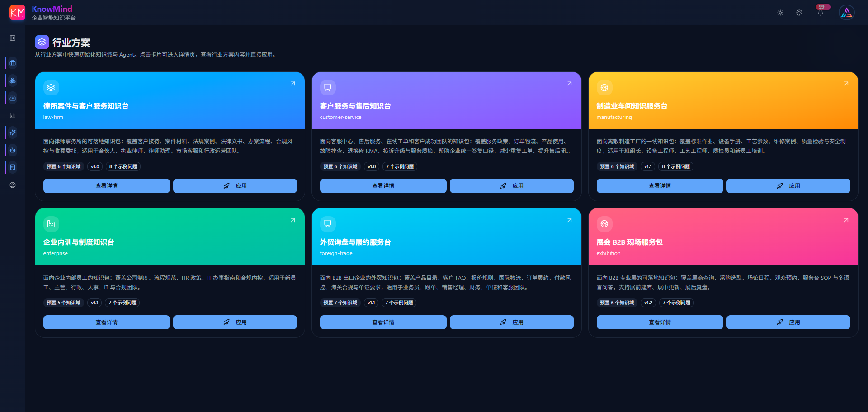Click the 行业方案 page header icon

(x=42, y=42)
